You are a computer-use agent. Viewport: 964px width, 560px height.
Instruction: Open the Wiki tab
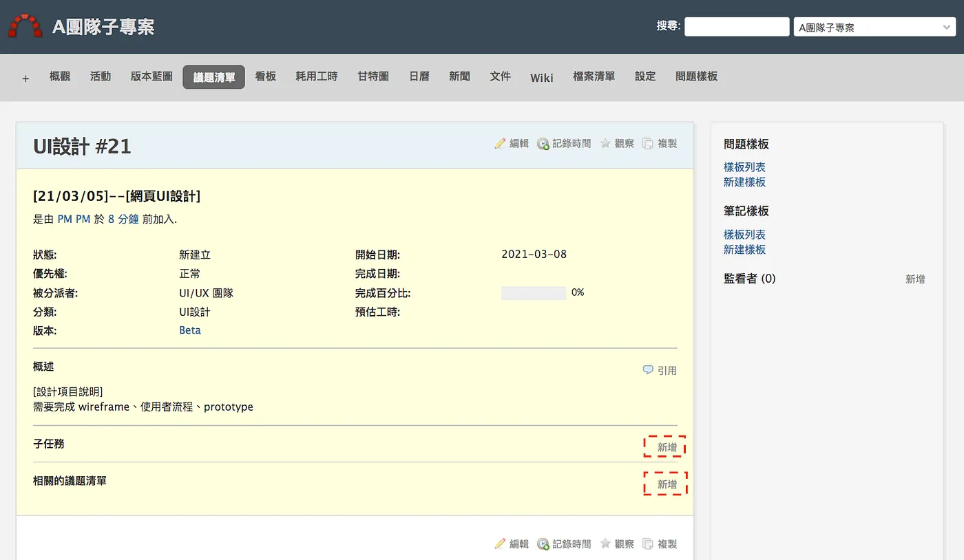(542, 77)
